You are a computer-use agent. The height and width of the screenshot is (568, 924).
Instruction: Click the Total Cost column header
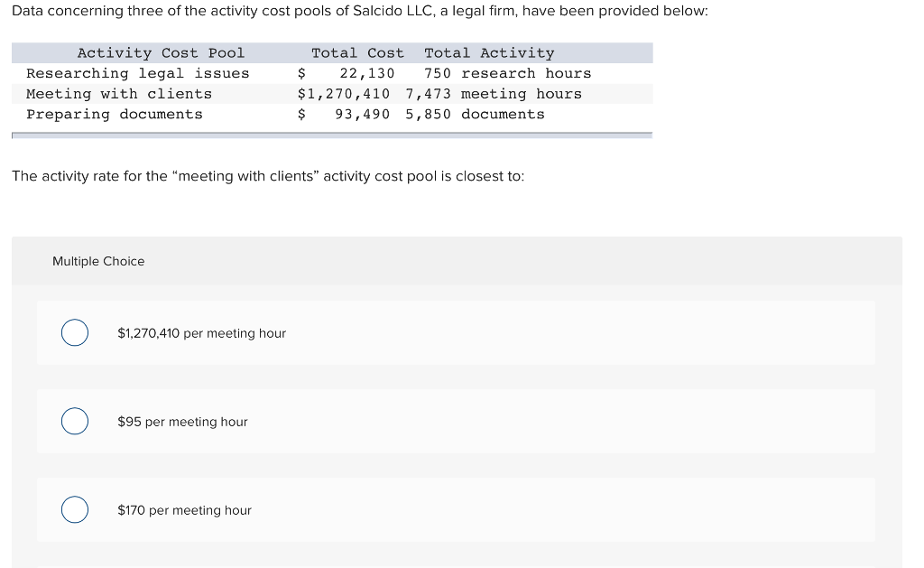[x=358, y=52]
